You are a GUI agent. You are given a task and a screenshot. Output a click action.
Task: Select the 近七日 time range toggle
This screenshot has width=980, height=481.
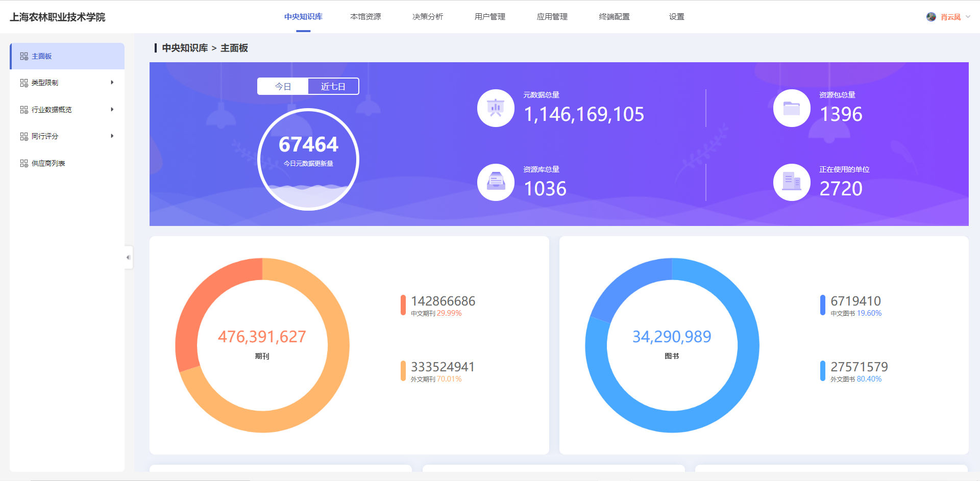tap(333, 87)
